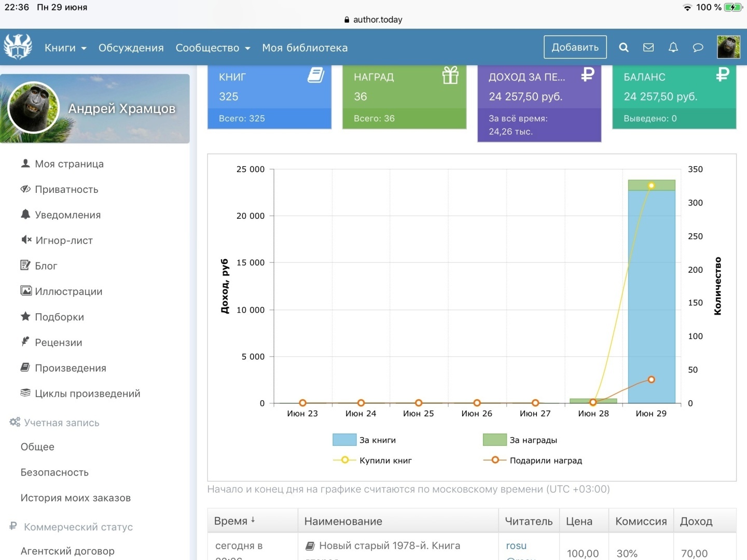
Task: Click the gift icon on Наград card
Action: point(450,76)
